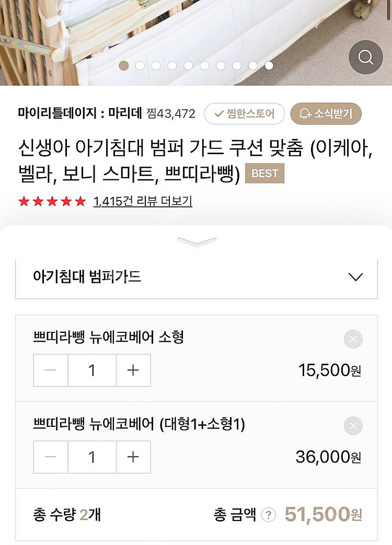This screenshot has height=545, width=392.
Task: Remove 쁘띠라뼁 뉴에코베어 소형 item with X
Action: tap(353, 340)
